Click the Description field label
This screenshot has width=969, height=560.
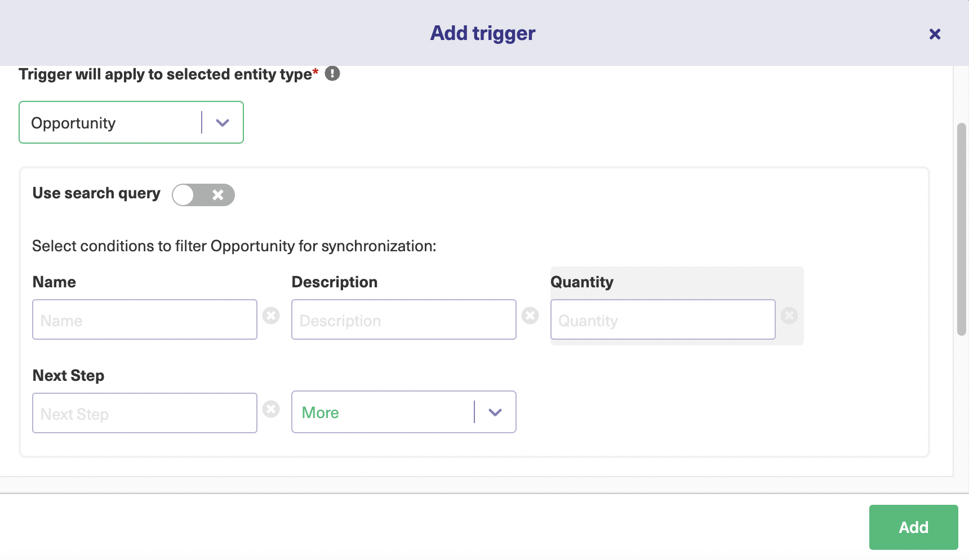(335, 282)
